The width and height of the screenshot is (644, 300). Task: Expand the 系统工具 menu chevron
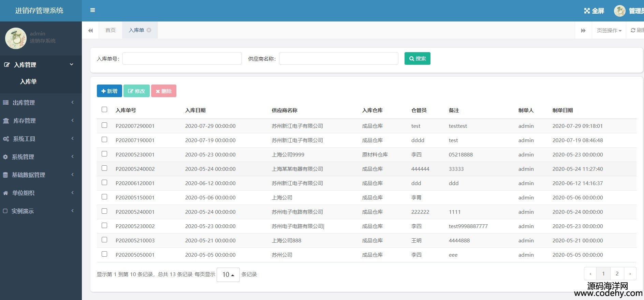click(x=72, y=138)
